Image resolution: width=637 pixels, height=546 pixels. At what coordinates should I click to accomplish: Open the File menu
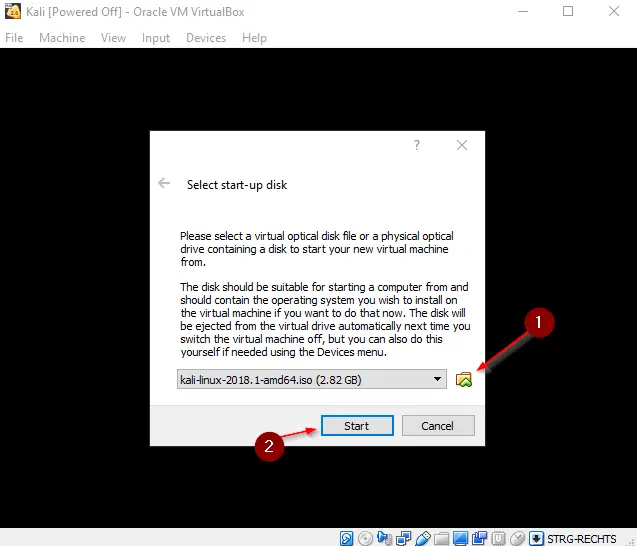point(14,38)
